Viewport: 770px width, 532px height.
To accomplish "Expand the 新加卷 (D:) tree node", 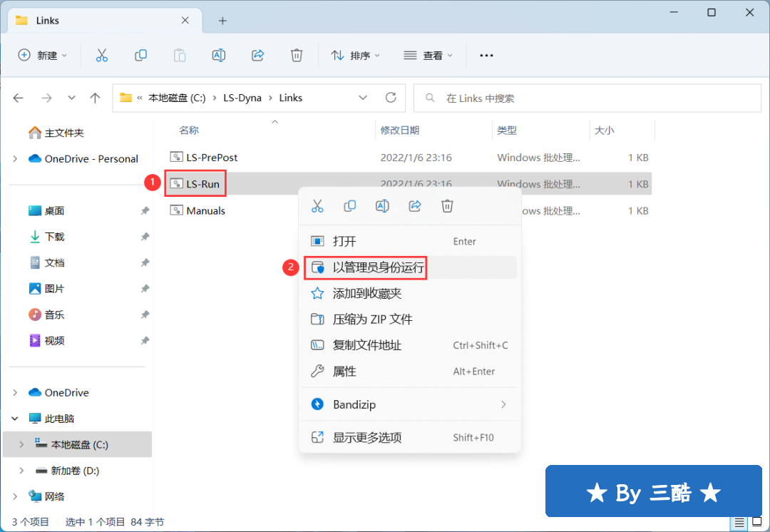I will click(x=21, y=471).
